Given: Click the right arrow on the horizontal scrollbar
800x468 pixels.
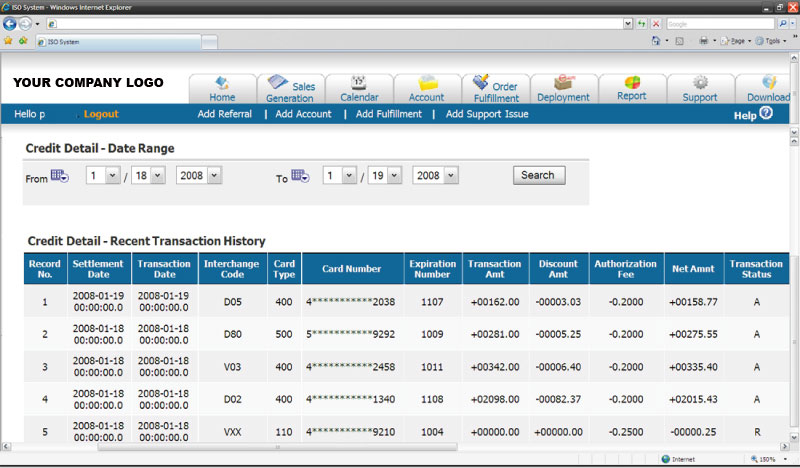Looking at the screenshot, I should [x=785, y=447].
